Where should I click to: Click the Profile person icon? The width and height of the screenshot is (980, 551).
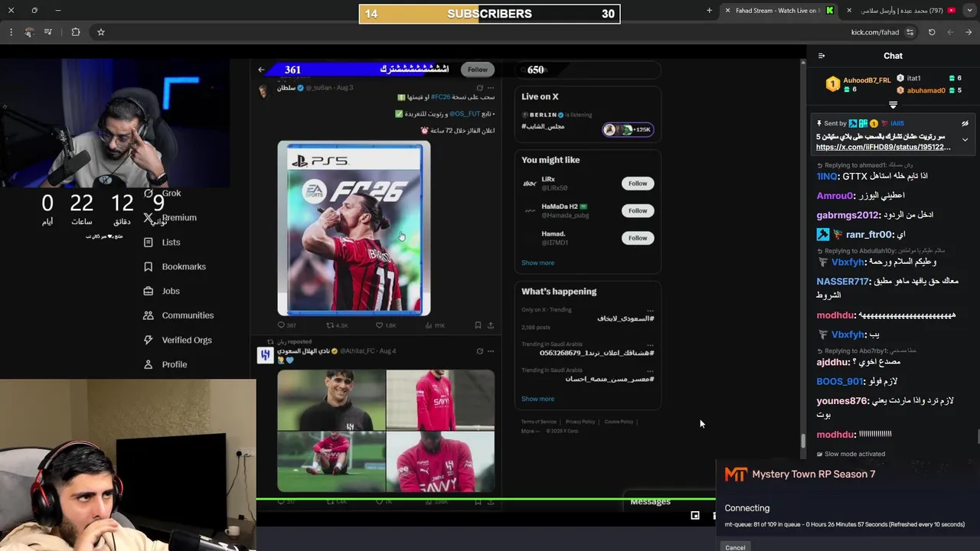[149, 365]
